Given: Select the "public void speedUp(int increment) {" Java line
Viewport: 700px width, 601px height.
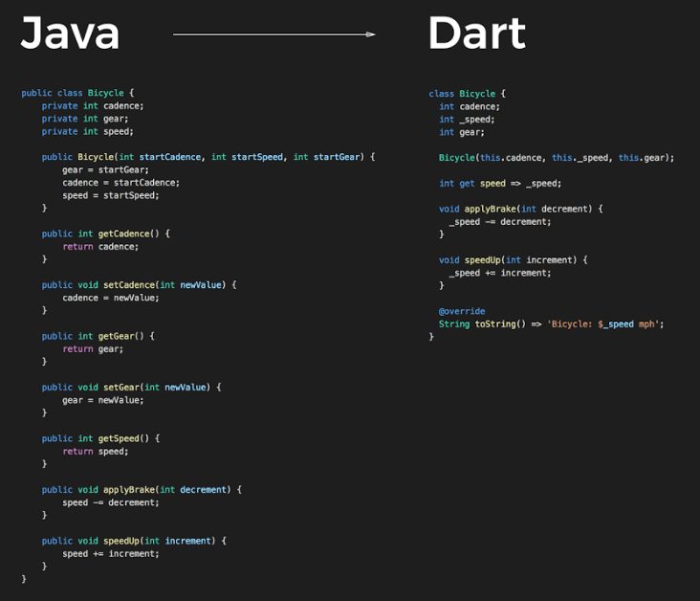Looking at the screenshot, I should point(134,541).
